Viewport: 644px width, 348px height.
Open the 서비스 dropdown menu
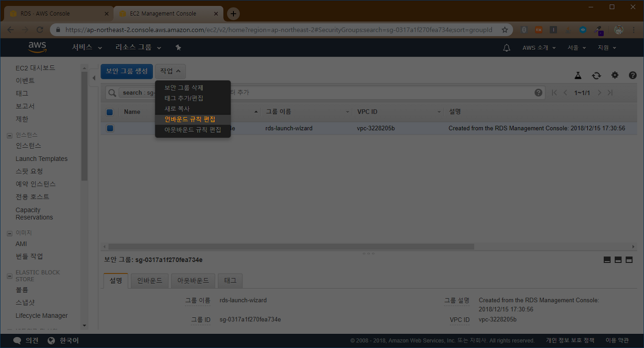87,47
